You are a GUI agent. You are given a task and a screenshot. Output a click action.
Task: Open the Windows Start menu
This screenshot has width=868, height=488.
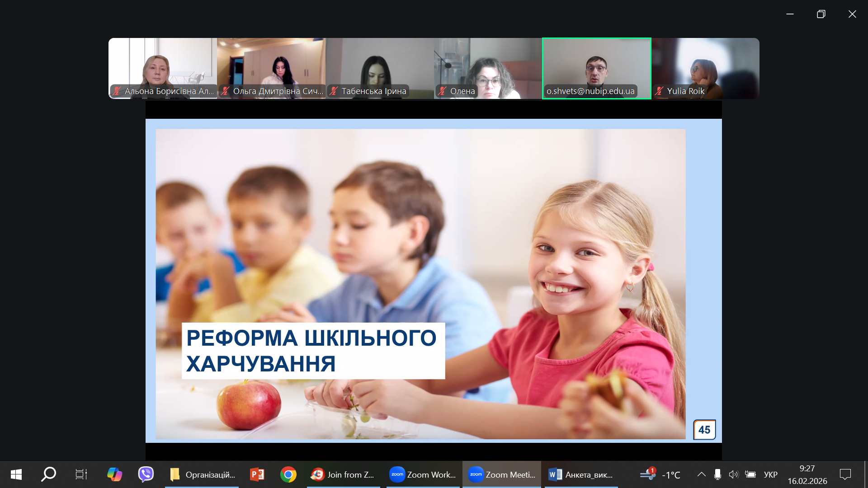pos(16,474)
